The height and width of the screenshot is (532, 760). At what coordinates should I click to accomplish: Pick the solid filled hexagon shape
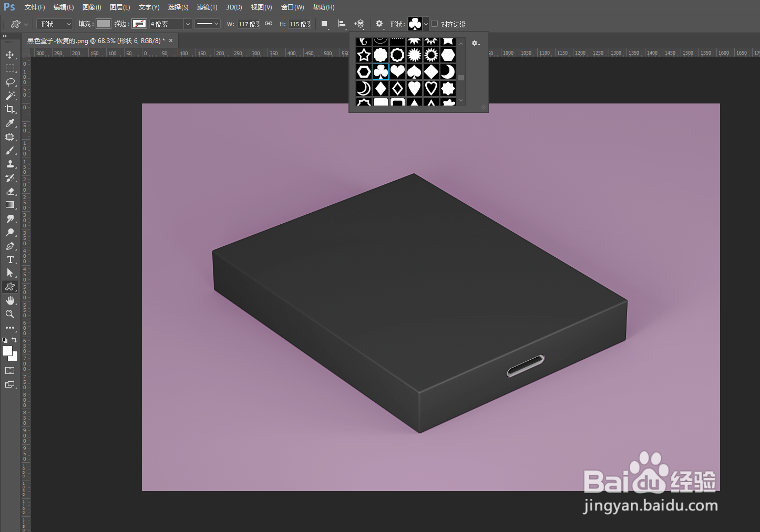(448, 55)
